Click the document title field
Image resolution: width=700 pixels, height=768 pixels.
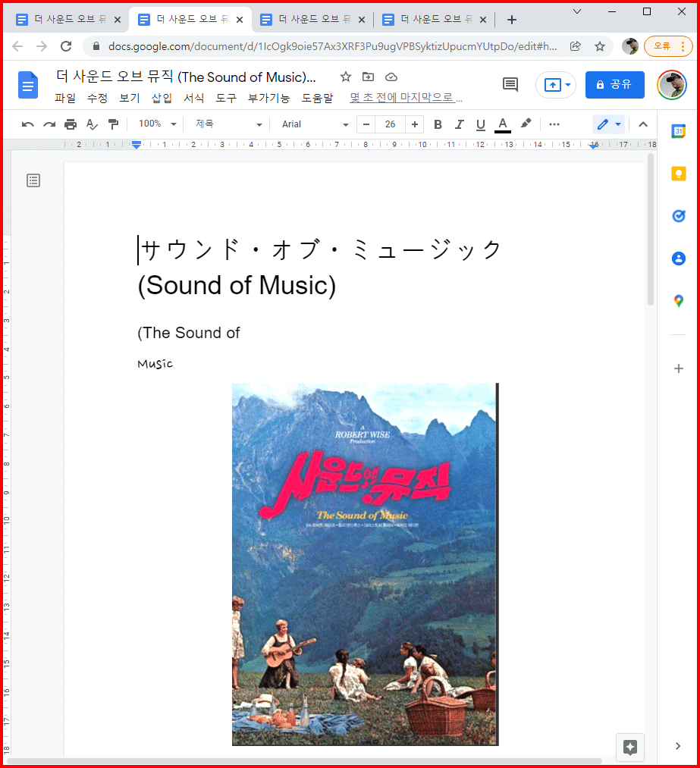186,77
